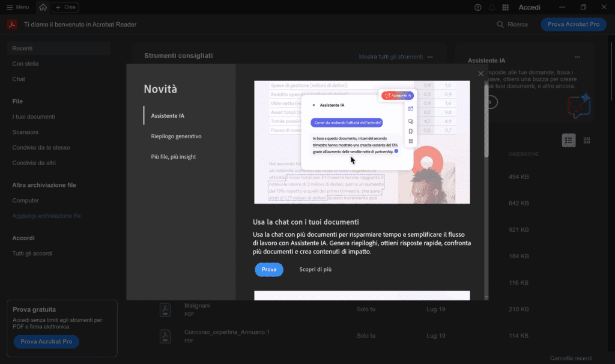The height and width of the screenshot is (364, 615).
Task: Open the Crea button with plus icon
Action: point(65,7)
